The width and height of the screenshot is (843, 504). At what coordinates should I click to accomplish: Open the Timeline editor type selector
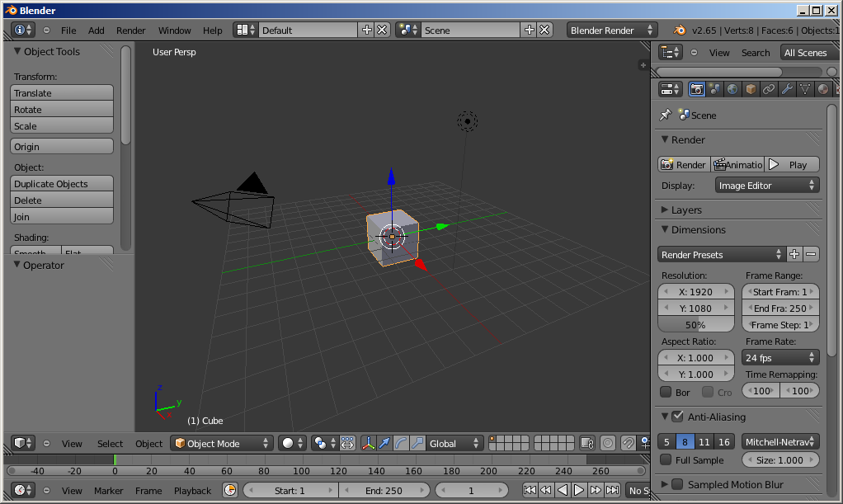coord(23,491)
